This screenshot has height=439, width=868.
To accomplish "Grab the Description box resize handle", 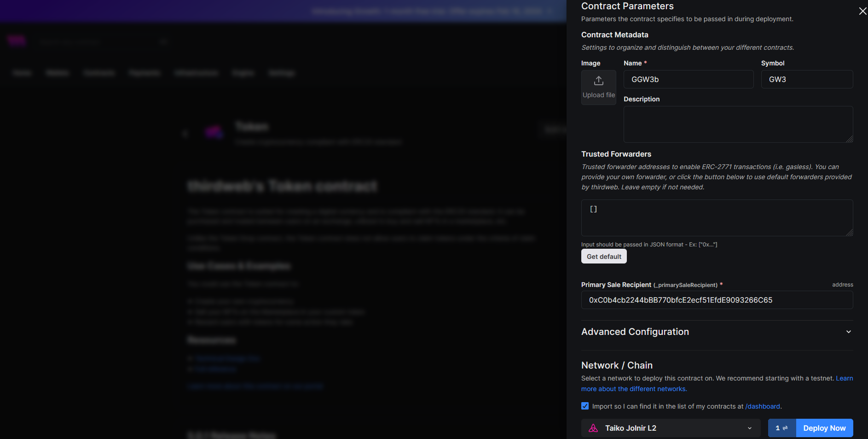I will tap(850, 139).
